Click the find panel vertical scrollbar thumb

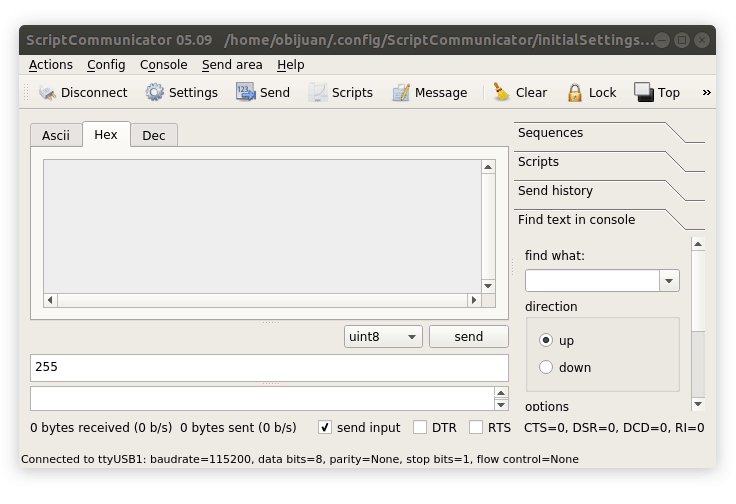(x=698, y=290)
